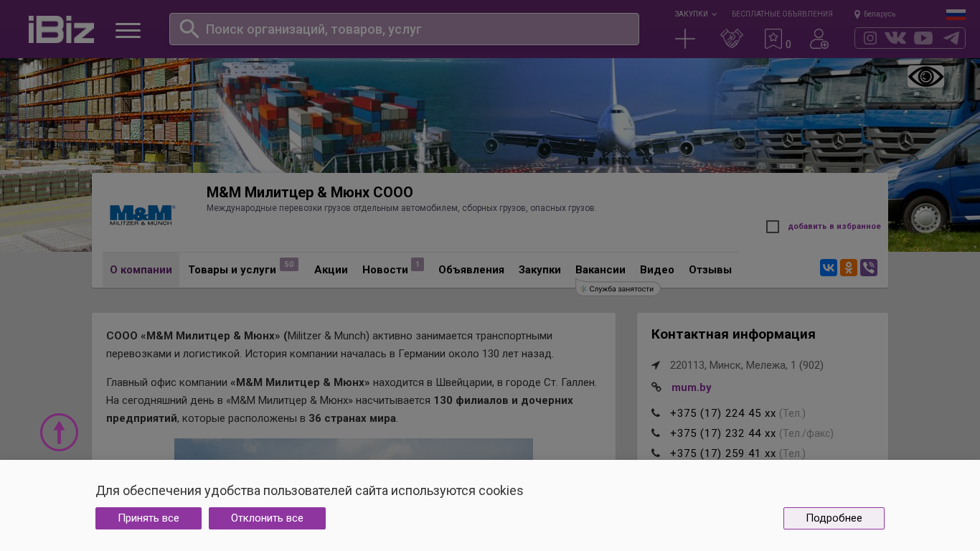This screenshot has height=551, width=980.
Task: Open iBiz YouTube channel
Action: click(x=923, y=38)
